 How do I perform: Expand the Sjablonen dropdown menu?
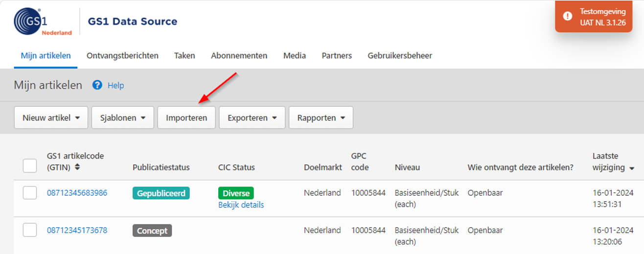tap(123, 118)
